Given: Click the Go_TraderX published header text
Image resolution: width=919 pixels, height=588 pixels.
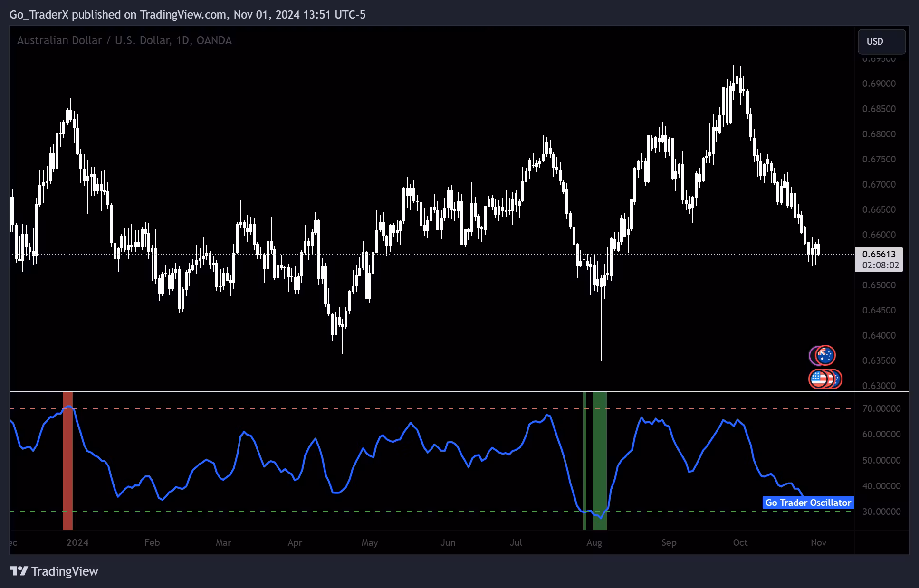Looking at the screenshot, I should [187, 15].
